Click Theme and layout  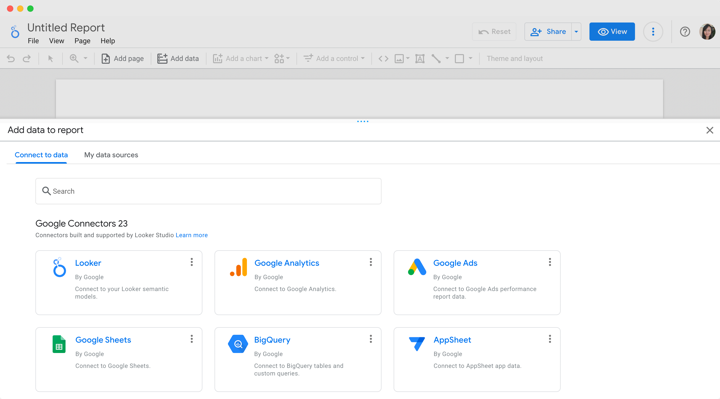pos(514,59)
